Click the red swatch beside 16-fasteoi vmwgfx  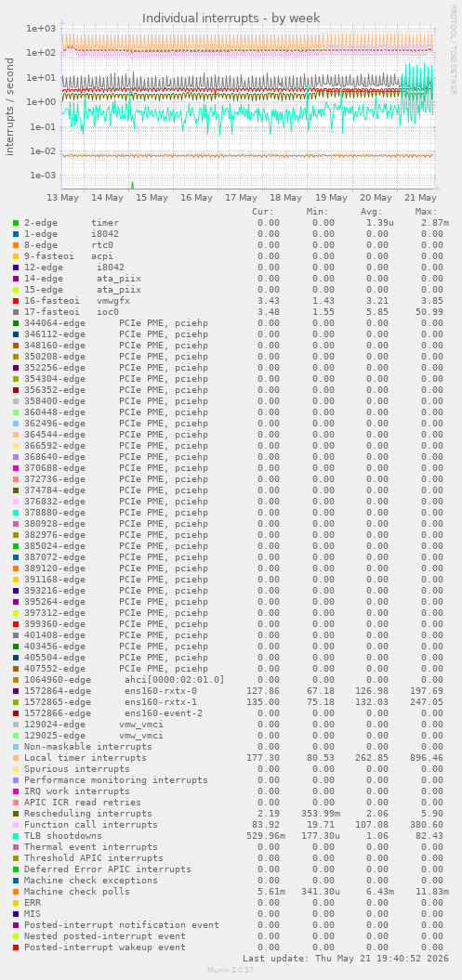[x=15, y=301]
